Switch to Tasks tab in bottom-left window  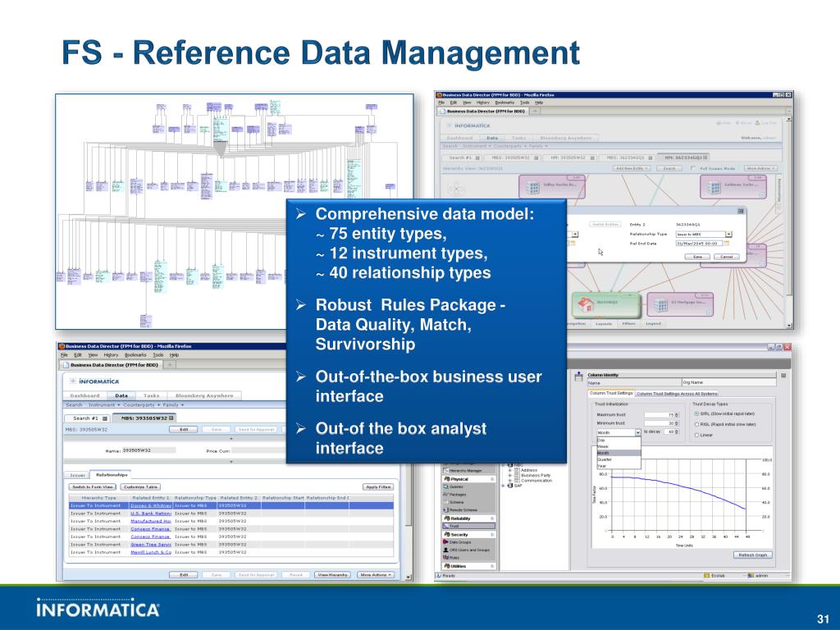click(x=151, y=395)
